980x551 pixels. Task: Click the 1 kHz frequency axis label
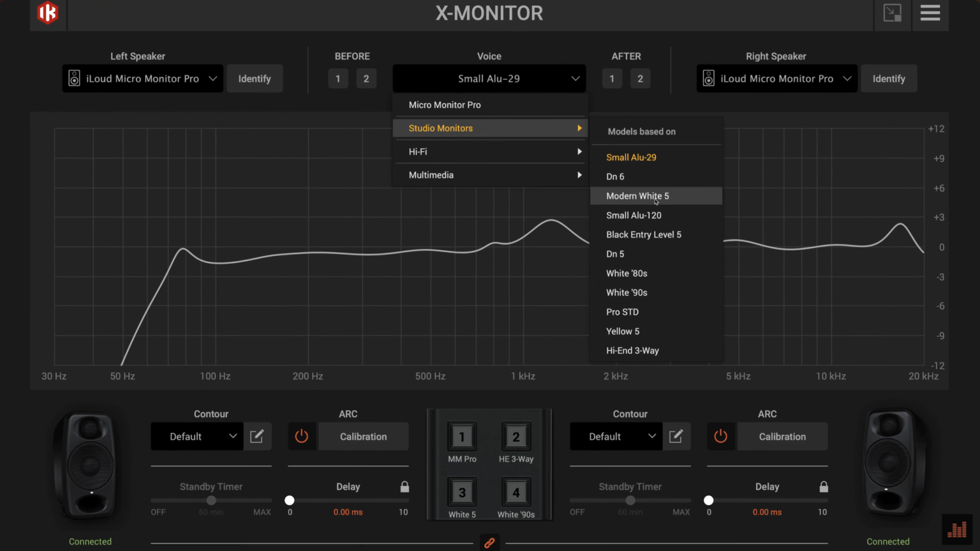click(523, 376)
